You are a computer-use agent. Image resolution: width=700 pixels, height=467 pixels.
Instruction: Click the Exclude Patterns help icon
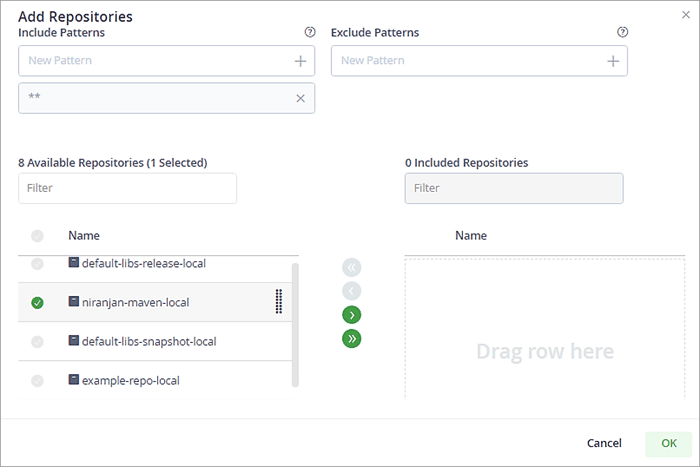pos(623,32)
